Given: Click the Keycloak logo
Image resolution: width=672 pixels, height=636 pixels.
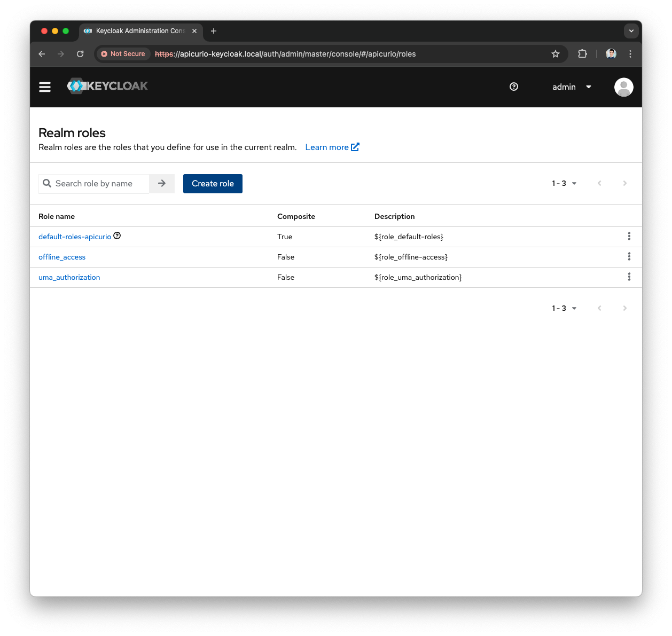Looking at the screenshot, I should (107, 86).
